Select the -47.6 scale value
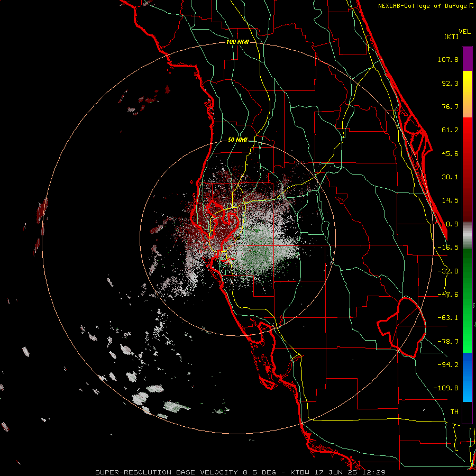 [448, 295]
